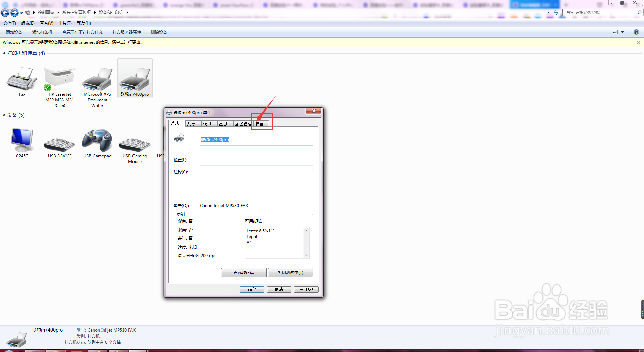Image resolution: width=644 pixels, height=352 pixels.
Task: Click 打印服务器属性 in toolbar
Action: 127,32
